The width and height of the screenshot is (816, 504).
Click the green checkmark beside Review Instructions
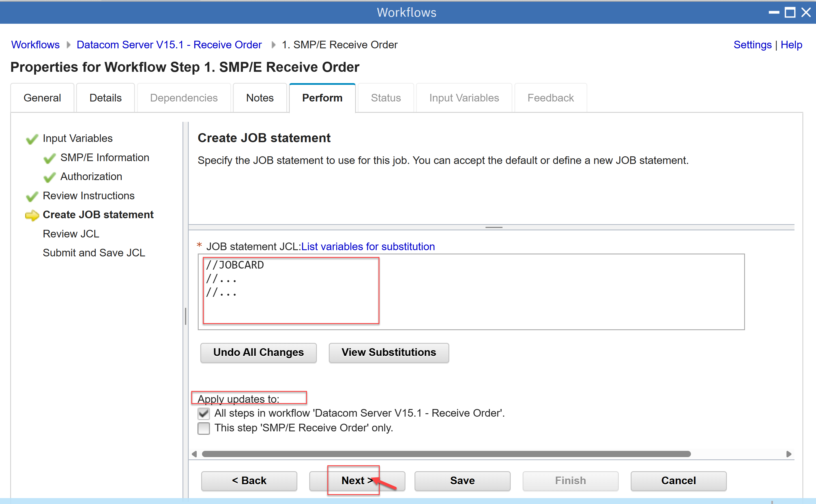(x=32, y=196)
